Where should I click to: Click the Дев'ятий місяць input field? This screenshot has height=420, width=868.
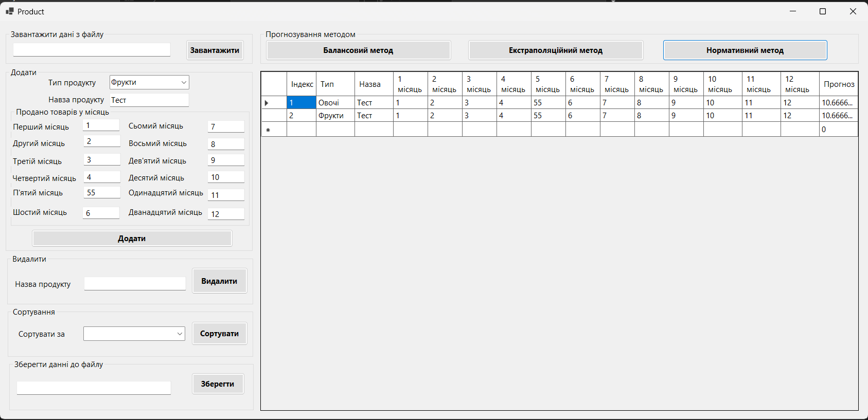[x=226, y=160]
